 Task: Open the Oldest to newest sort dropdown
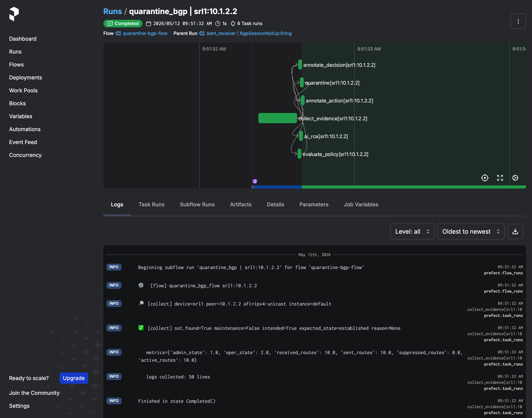pos(471,232)
